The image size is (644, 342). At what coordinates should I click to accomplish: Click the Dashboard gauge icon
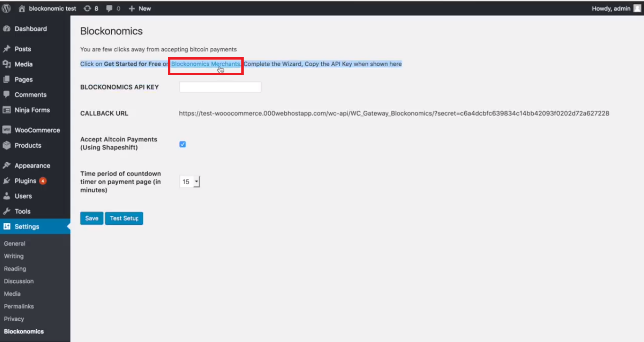coord(7,29)
